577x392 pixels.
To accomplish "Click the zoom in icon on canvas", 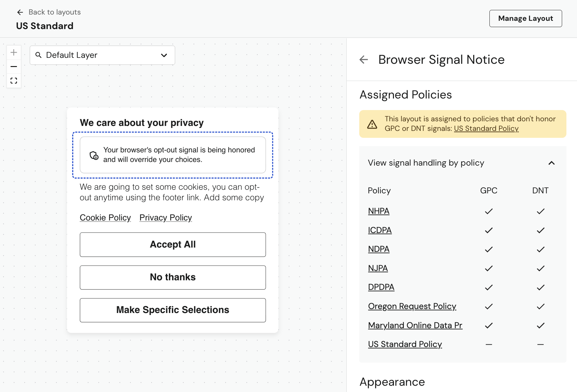I will (14, 52).
